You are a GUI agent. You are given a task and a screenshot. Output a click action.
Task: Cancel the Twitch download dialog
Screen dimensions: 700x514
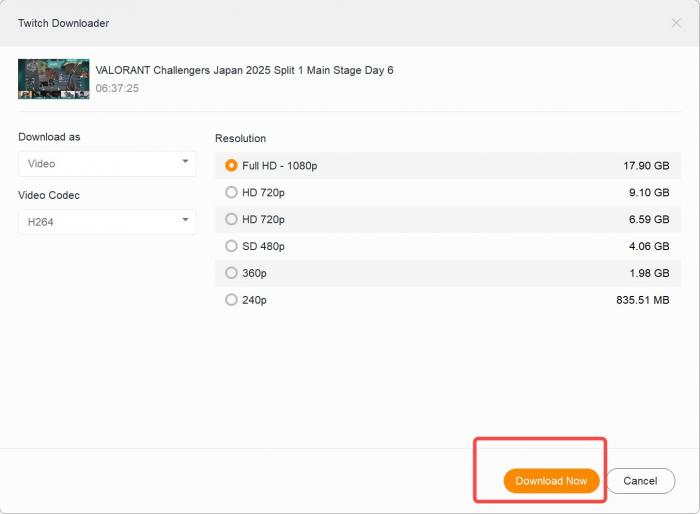(640, 481)
